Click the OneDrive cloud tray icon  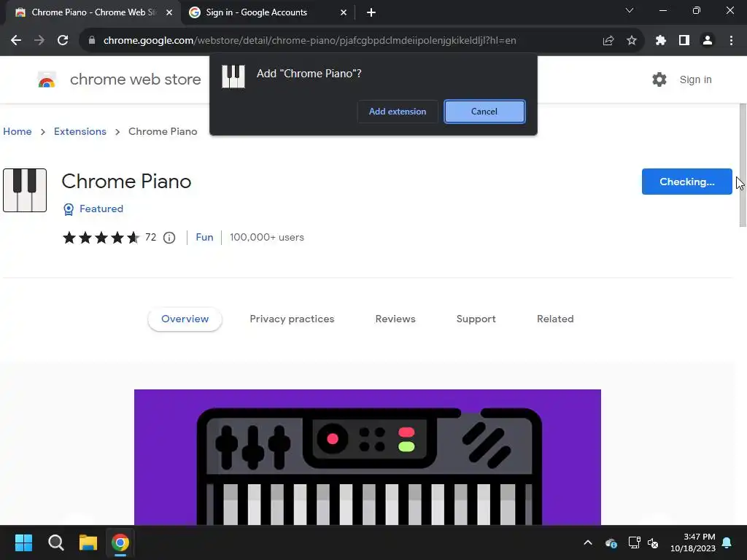pos(611,542)
